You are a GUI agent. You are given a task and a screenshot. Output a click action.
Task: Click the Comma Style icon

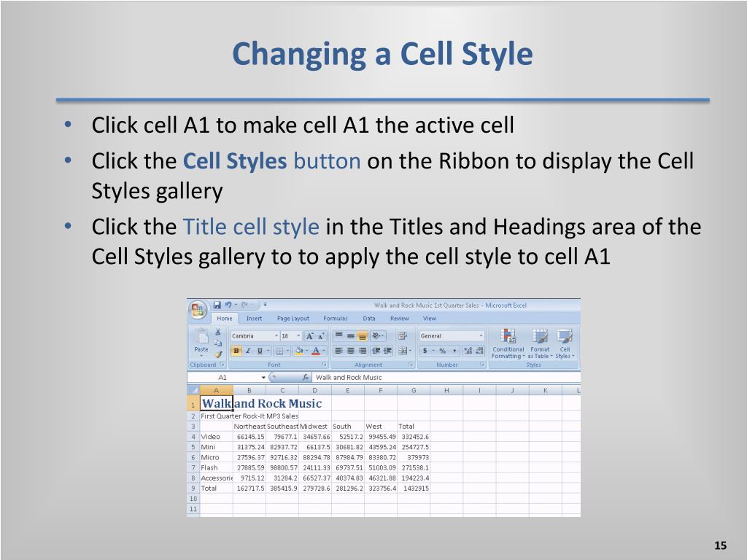point(454,351)
